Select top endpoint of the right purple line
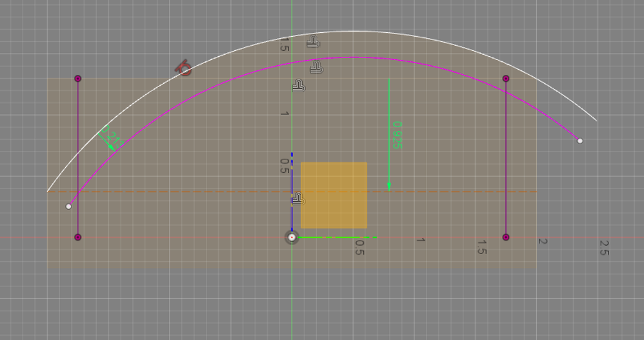Screen dimensions: 644x340 pyautogui.click(x=506, y=79)
